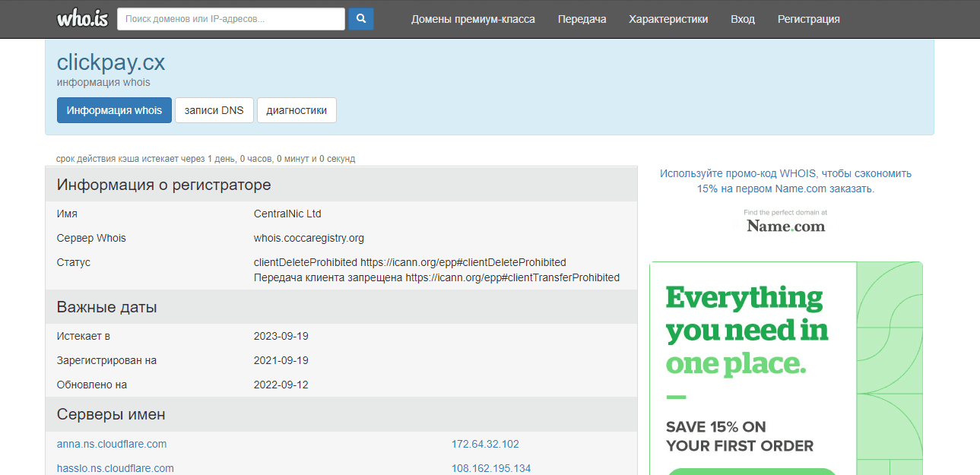
Task: Open anna.ns.cloudflare.com name server link
Action: pyautogui.click(x=112, y=444)
